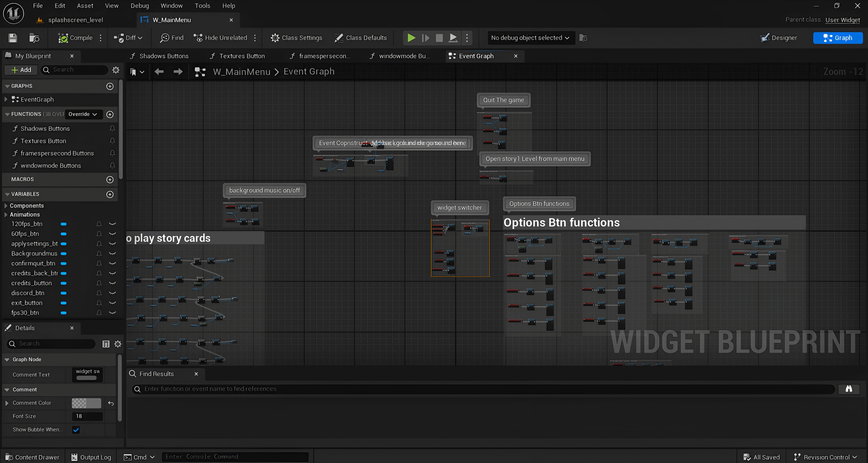The width and height of the screenshot is (868, 463).
Task: Expand the EventGraph tree item
Action: (6, 99)
